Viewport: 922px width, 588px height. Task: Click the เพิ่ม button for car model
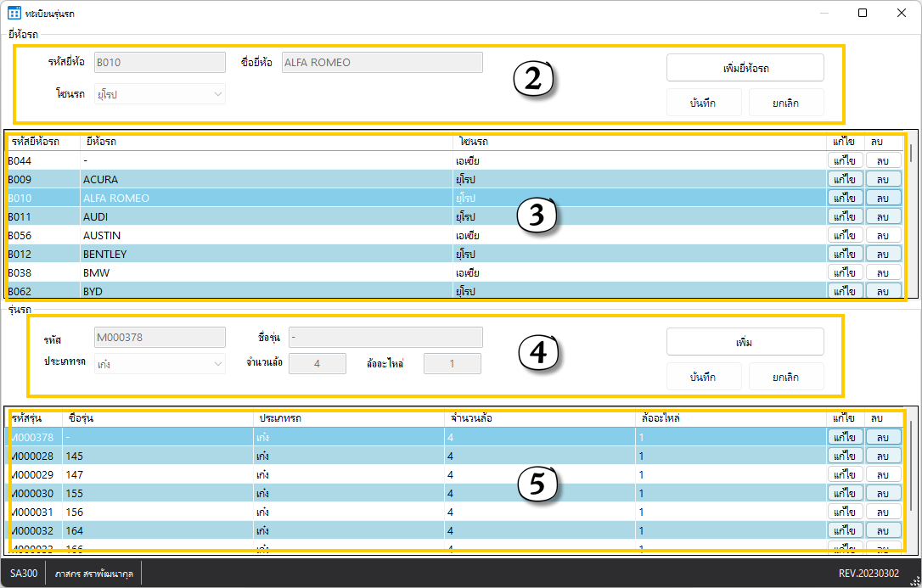coord(745,342)
